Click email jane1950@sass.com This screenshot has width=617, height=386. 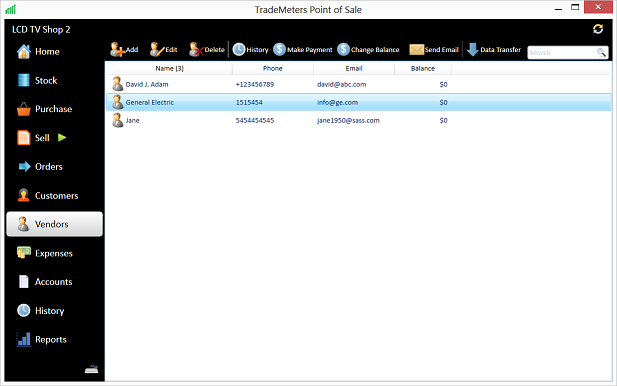(x=348, y=120)
